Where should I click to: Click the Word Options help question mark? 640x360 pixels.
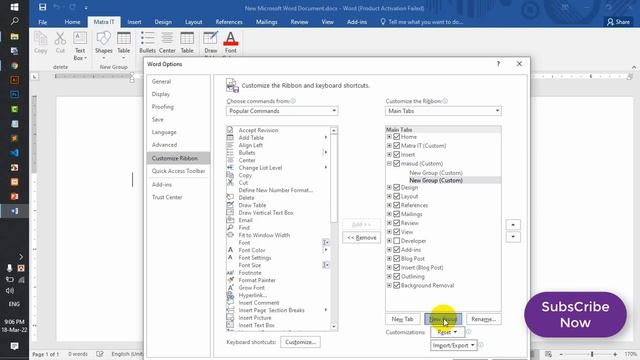[x=498, y=64]
